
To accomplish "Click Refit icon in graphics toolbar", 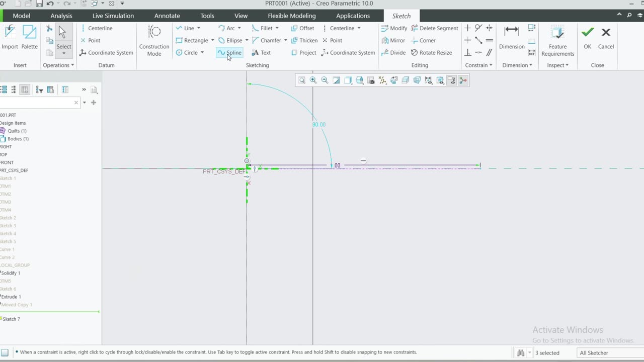I will click(301, 80).
